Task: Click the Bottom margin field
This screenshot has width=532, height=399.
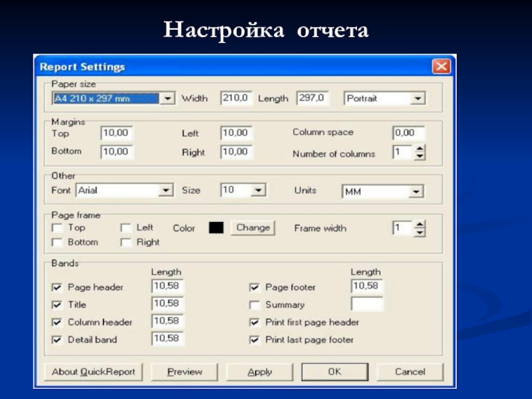Action: pos(116,152)
